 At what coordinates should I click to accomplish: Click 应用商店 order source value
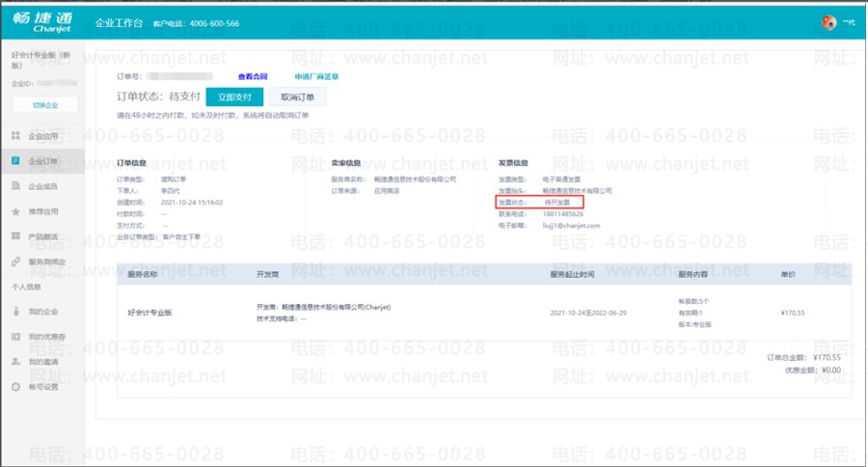(x=387, y=191)
